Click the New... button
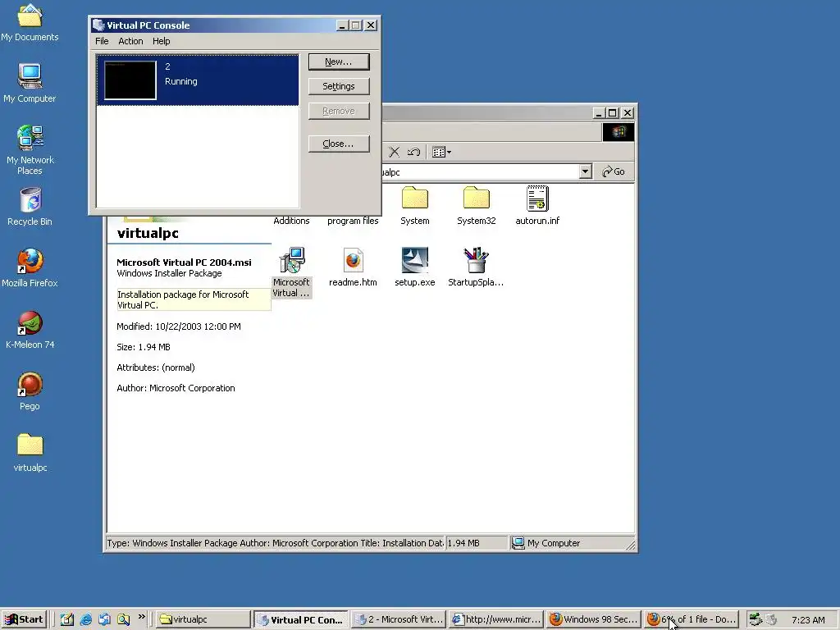 click(339, 62)
